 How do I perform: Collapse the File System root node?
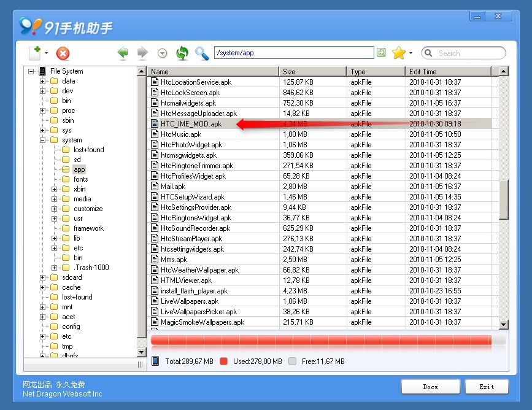point(31,71)
